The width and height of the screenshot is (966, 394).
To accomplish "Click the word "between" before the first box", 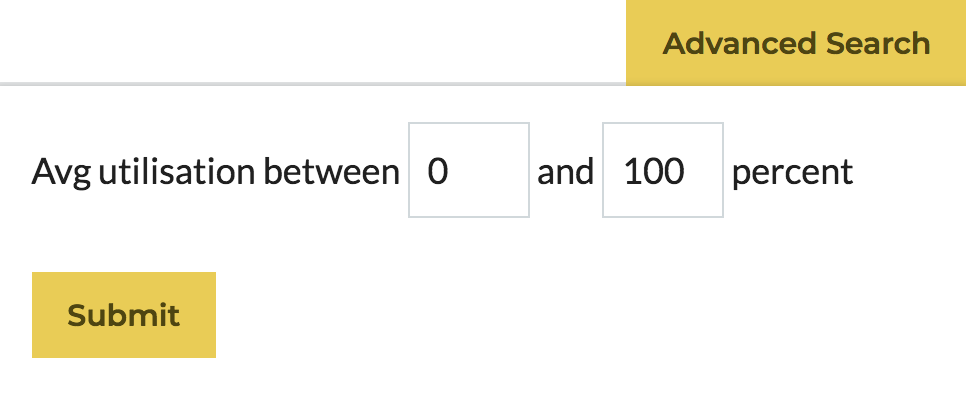I will pyautogui.click(x=331, y=172).
